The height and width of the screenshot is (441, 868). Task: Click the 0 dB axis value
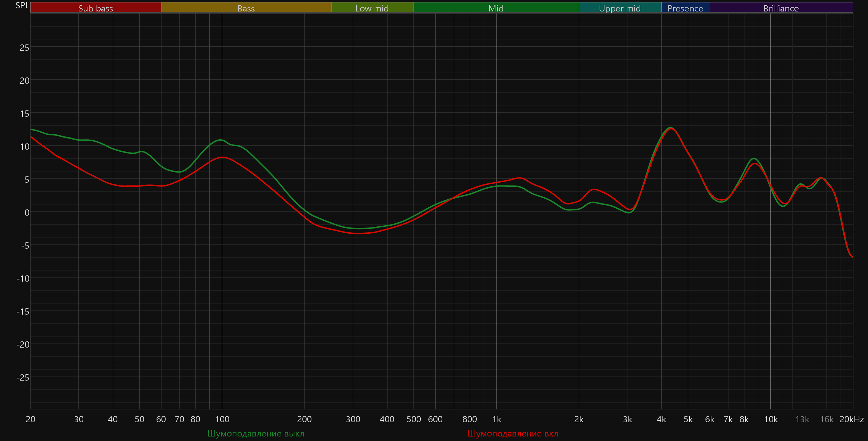click(27, 213)
